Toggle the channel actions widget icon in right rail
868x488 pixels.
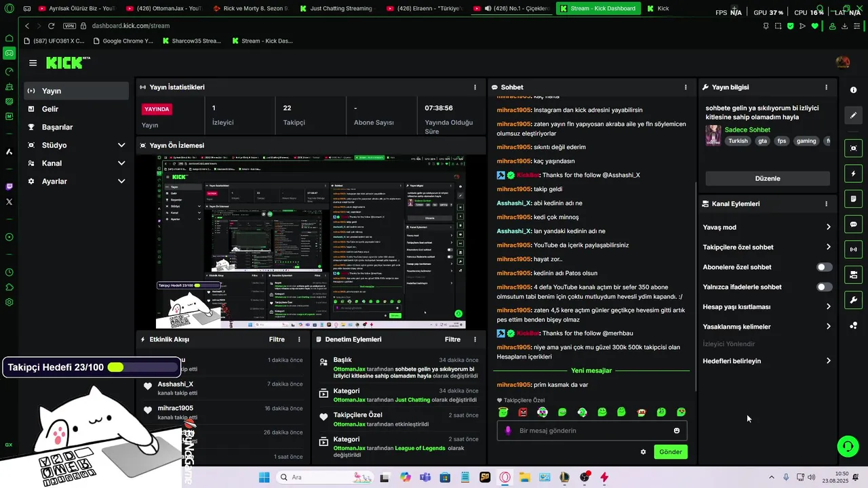[x=853, y=274]
